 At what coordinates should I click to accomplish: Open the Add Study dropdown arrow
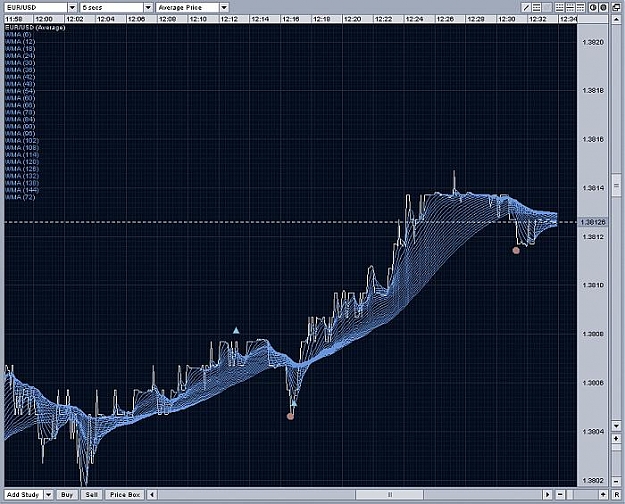[x=48, y=494]
